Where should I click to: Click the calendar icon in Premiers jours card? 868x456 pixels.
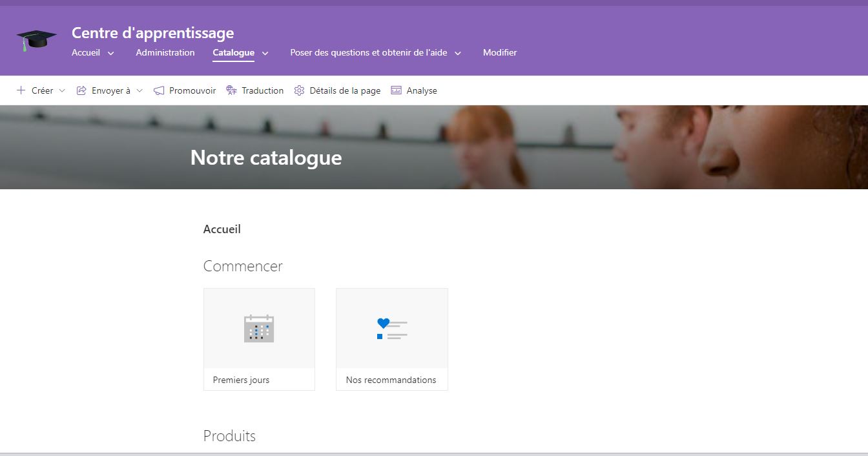(259, 328)
